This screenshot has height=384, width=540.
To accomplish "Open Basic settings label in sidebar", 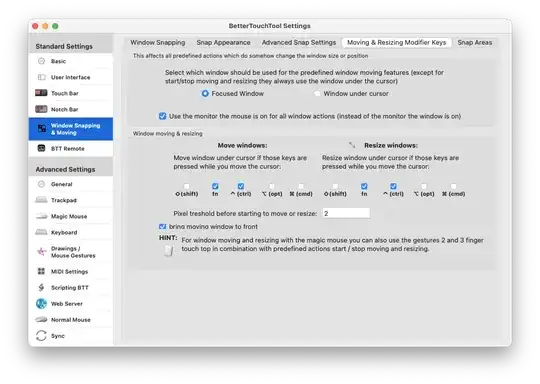I will coord(58,61).
